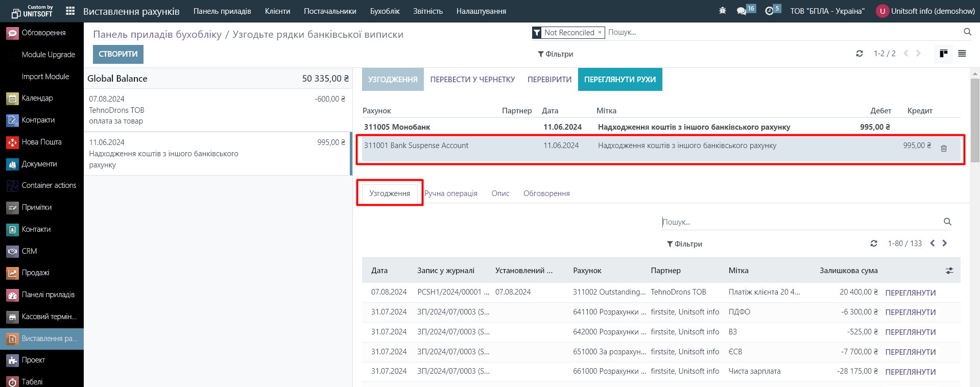980x387 pixels.
Task: Delete the Bank Suspense Account line
Action: pyautogui.click(x=944, y=148)
